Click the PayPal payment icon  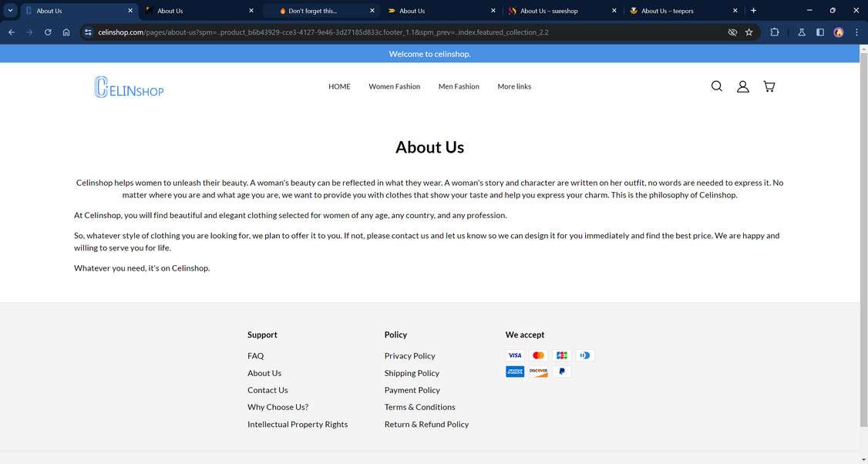(x=561, y=371)
